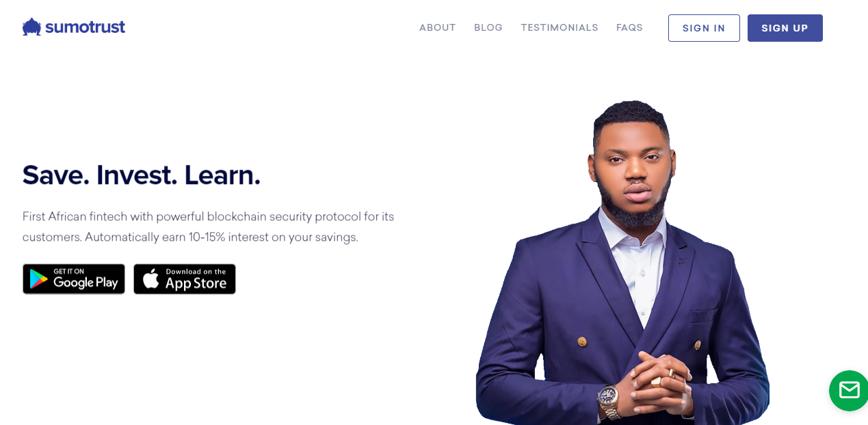Click the fintech description paragraph
The image size is (868, 425).
pyautogui.click(x=209, y=227)
